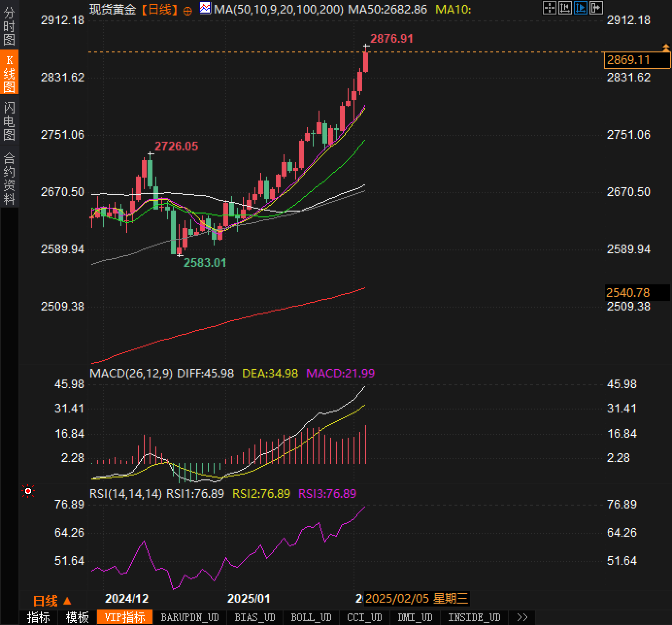Click the red sun marker left of RSI

tap(28, 492)
